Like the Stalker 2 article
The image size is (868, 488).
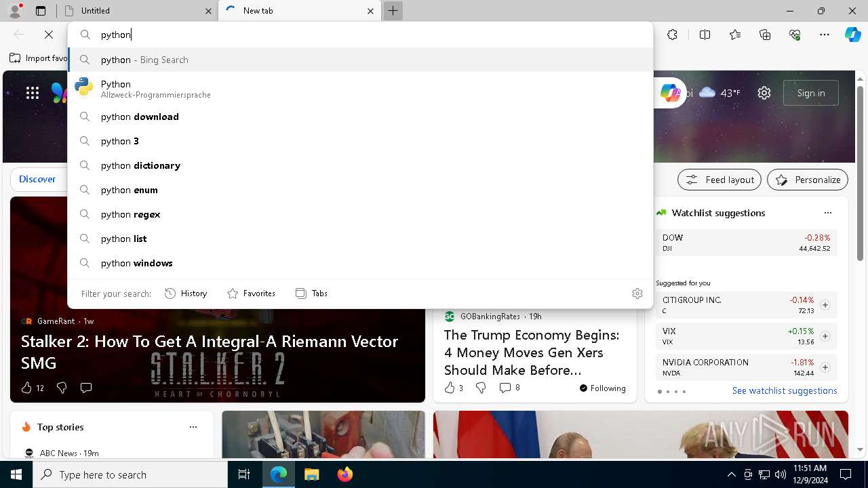click(x=32, y=388)
